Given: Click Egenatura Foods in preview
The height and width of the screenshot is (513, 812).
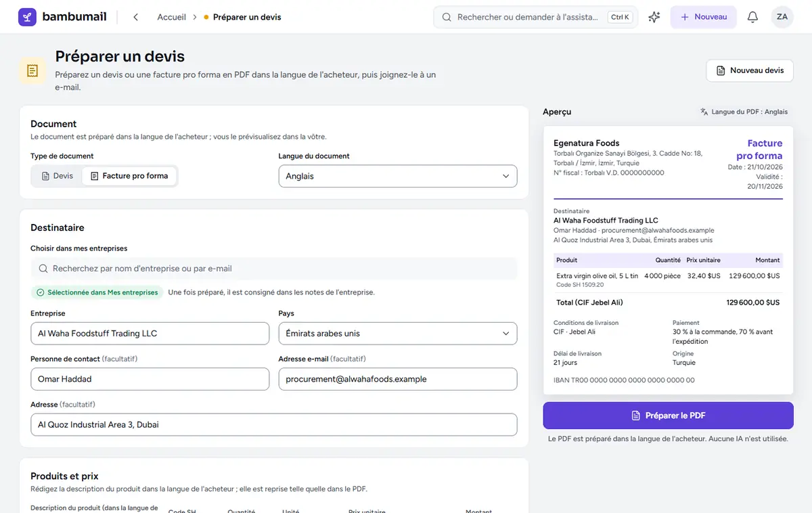Looking at the screenshot, I should 587,143.
